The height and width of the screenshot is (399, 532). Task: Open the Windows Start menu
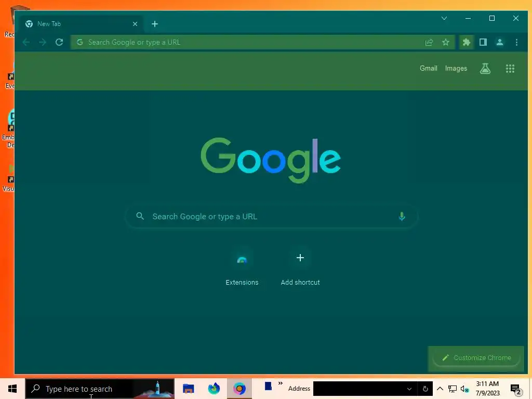(12, 389)
